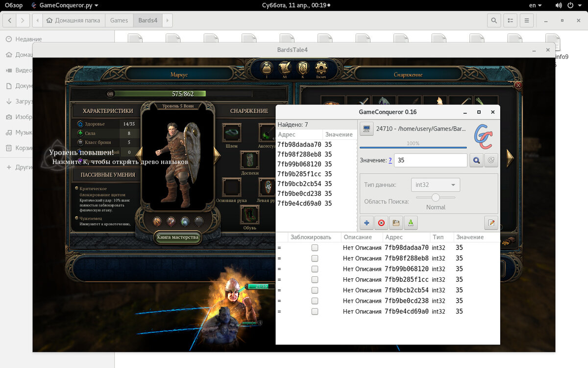Click the Значение input field containing 35
The image size is (588, 368).
click(x=430, y=160)
